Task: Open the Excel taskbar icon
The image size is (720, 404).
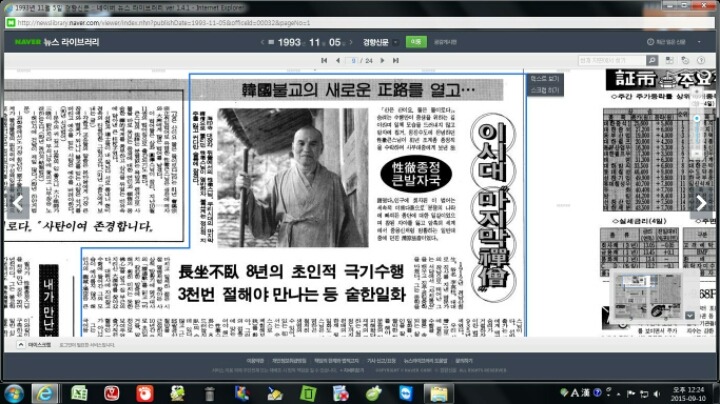Action: click(x=79, y=393)
